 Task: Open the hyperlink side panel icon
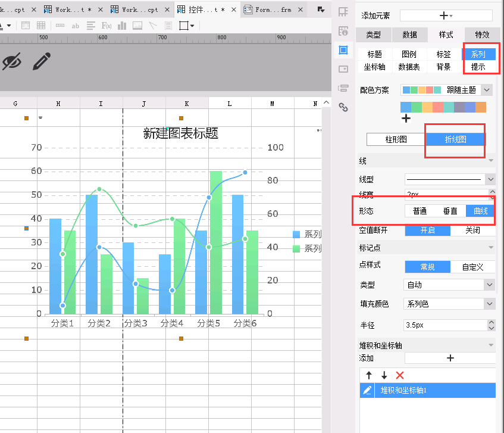point(343,107)
